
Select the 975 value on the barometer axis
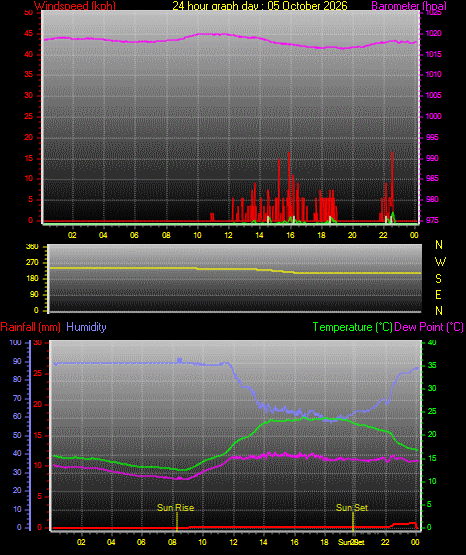pyautogui.click(x=432, y=220)
